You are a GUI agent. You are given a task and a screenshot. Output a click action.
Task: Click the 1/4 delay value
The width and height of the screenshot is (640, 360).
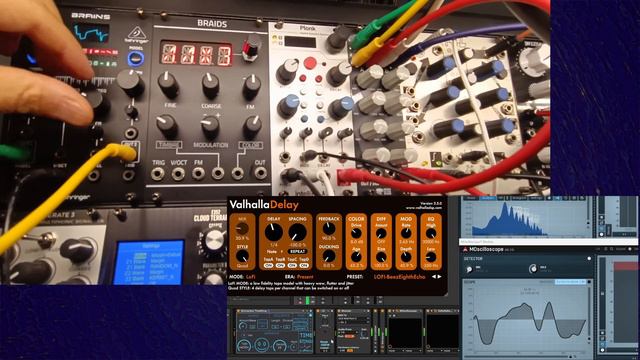tap(273, 245)
